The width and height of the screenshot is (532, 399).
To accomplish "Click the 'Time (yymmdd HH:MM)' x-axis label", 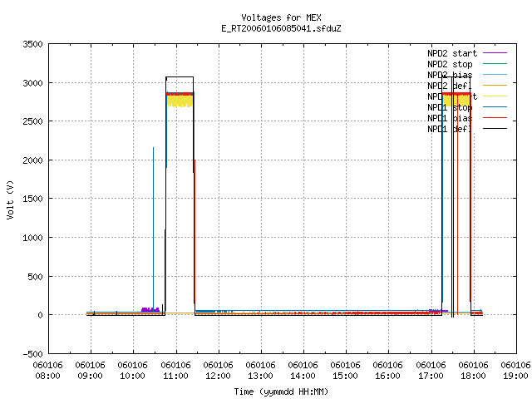I will (281, 392).
